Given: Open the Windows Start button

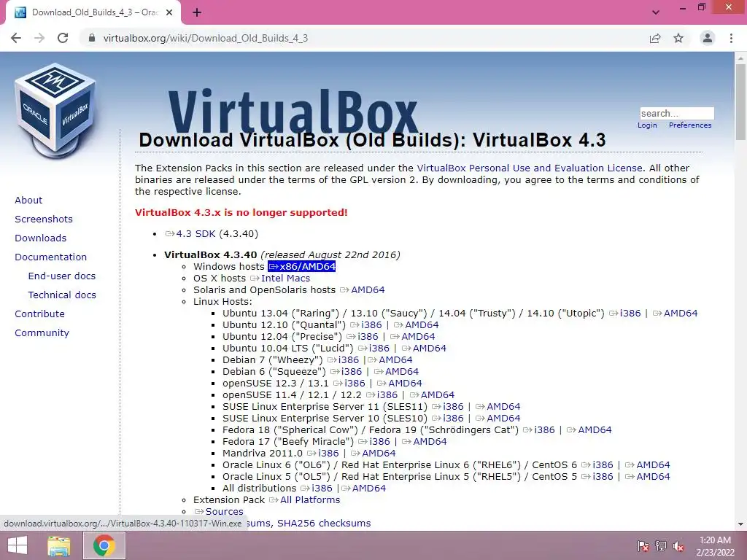Looking at the screenshot, I should pyautogui.click(x=18, y=545).
